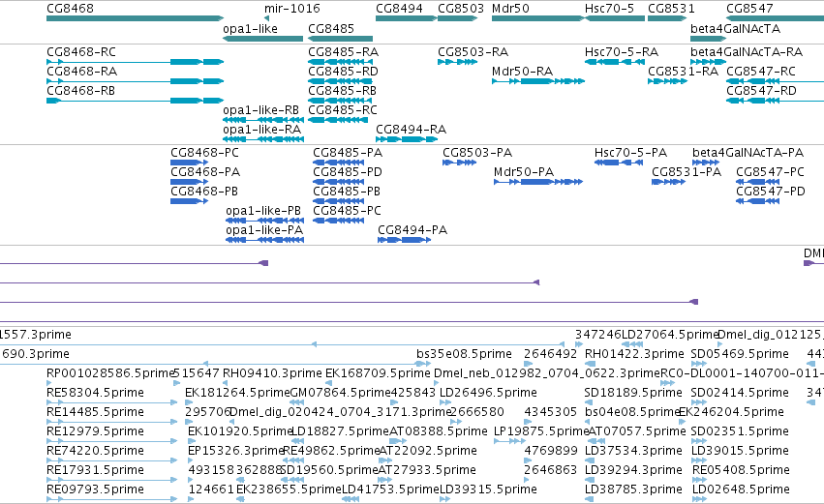Select the CG8468-RA transcript

click(135, 81)
